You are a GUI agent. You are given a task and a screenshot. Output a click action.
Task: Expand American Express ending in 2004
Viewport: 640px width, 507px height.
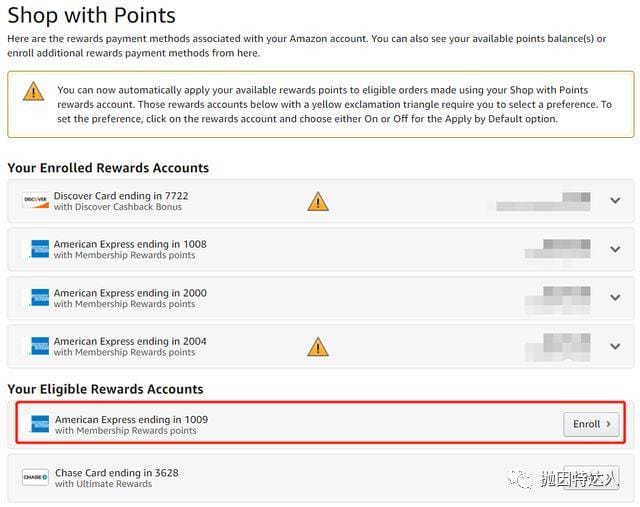click(x=615, y=346)
